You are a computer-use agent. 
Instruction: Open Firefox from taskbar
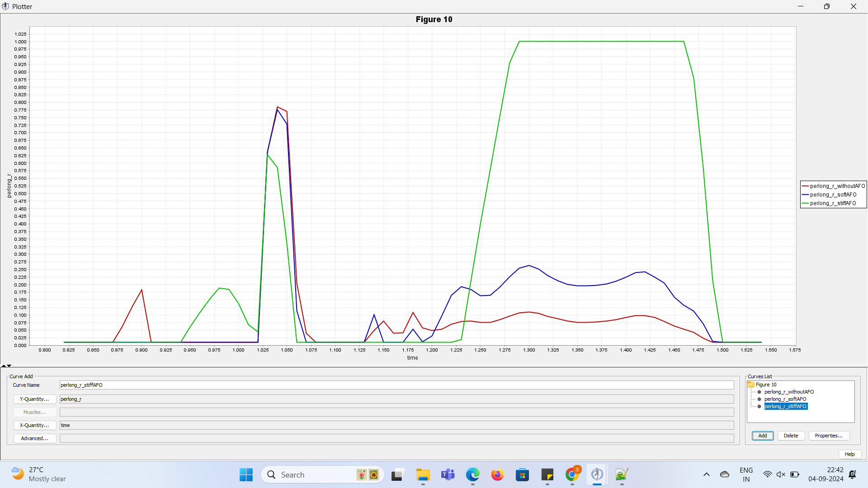(x=497, y=474)
